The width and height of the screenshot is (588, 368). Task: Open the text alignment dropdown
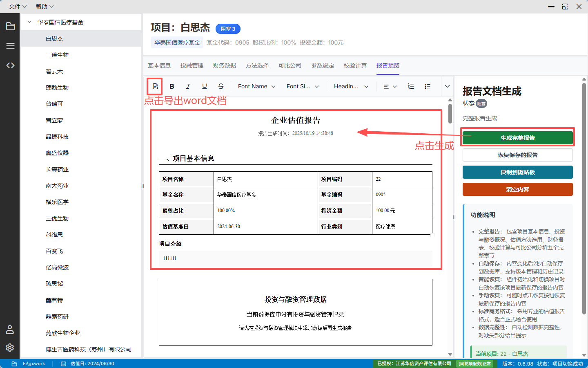[390, 86]
